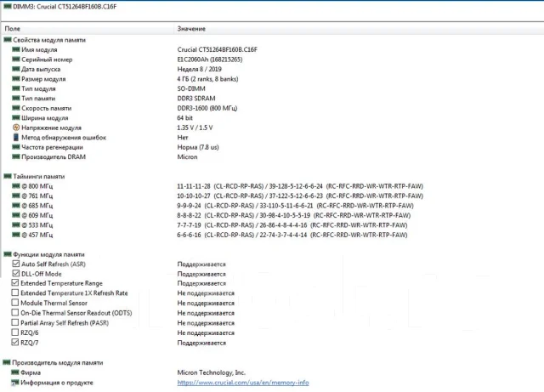
Task: Click the section icon of Производитель модуля памяти
Action: click(7, 362)
